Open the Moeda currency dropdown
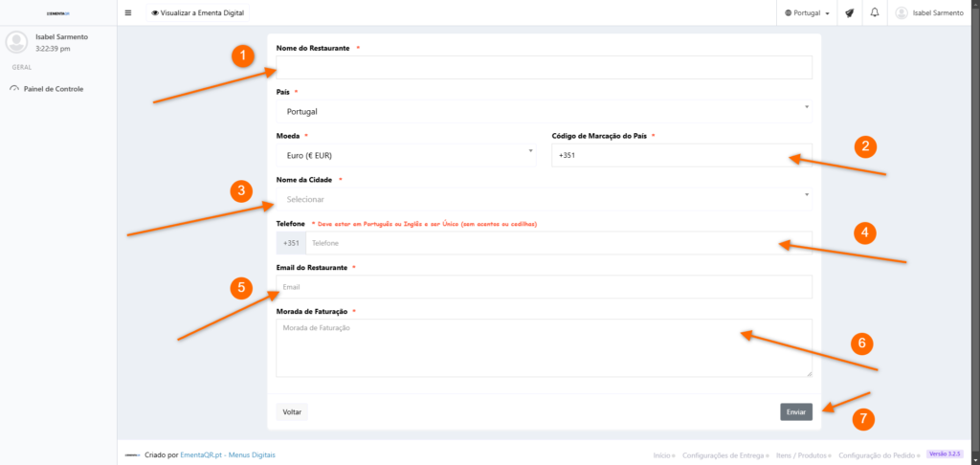Screen dimensions: 980x465 point(406,155)
